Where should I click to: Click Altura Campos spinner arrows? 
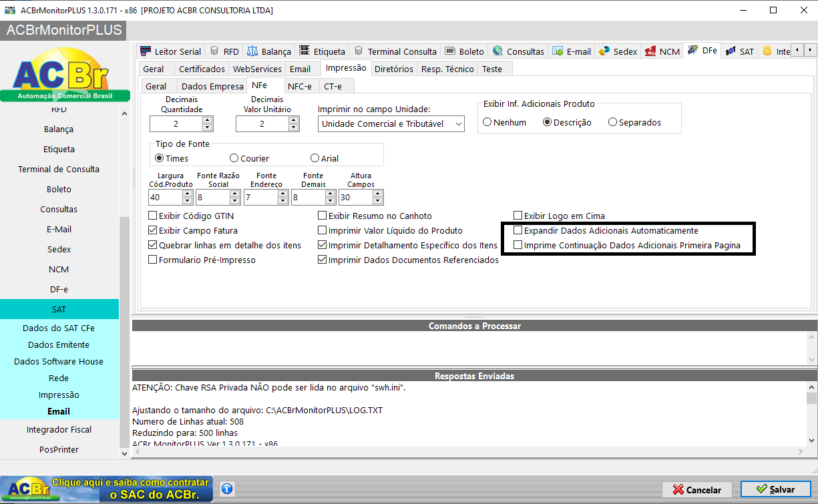point(378,197)
